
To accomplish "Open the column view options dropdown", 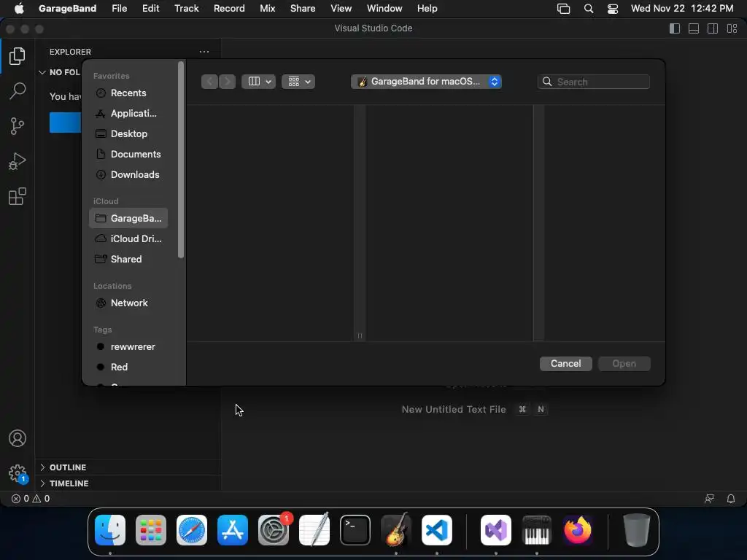I will 259,82.
